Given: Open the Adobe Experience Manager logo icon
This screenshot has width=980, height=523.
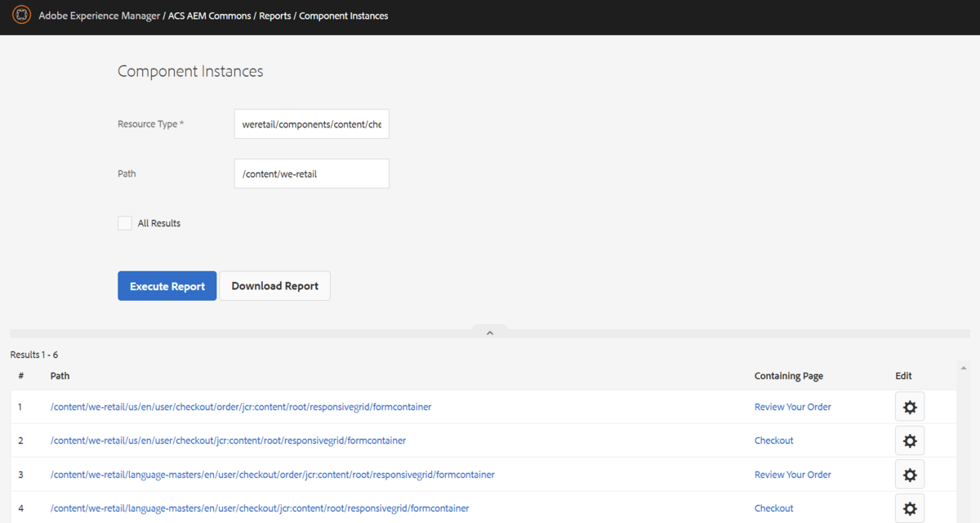Looking at the screenshot, I should 22,16.
